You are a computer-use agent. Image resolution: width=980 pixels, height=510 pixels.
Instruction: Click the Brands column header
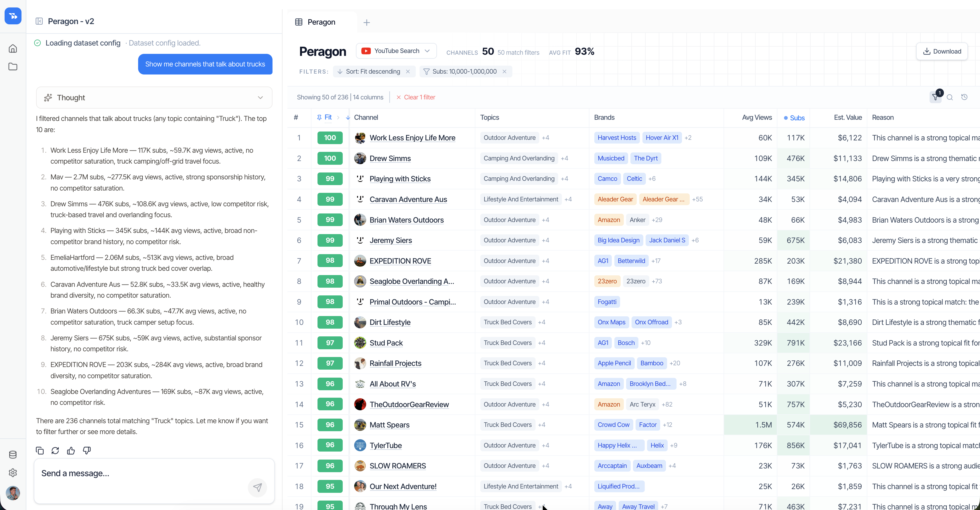point(604,117)
